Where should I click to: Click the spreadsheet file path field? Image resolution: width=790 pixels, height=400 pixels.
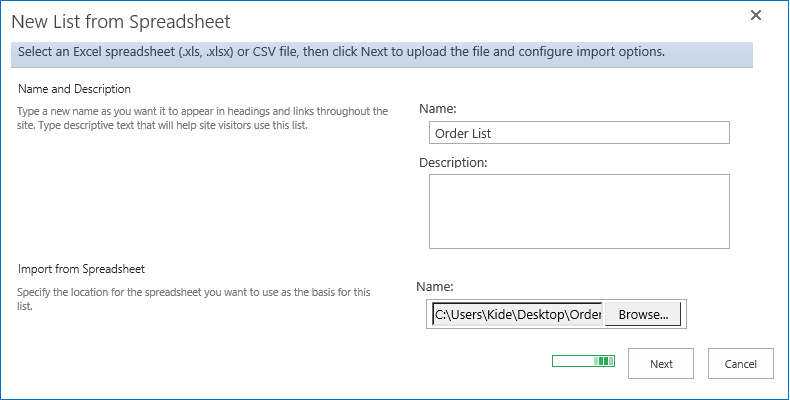click(x=517, y=315)
